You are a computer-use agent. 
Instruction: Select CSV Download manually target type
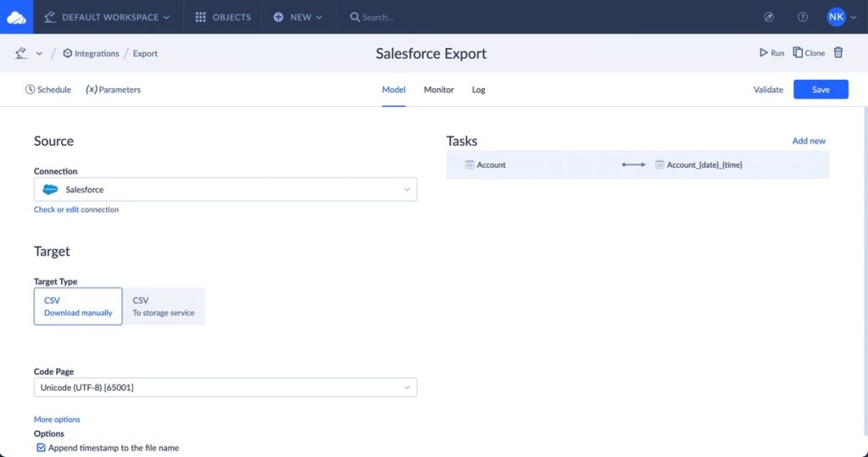(78, 306)
